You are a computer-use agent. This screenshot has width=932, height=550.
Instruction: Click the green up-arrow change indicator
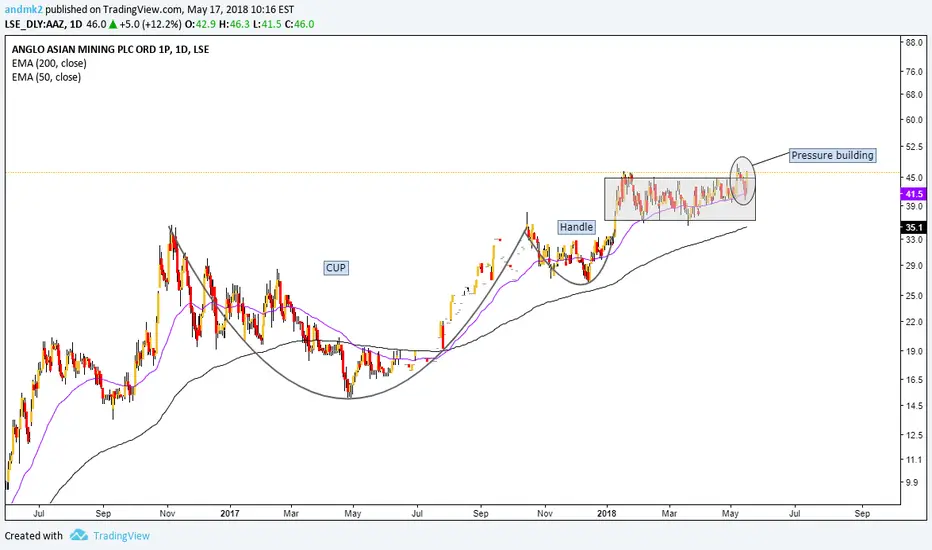[113, 24]
